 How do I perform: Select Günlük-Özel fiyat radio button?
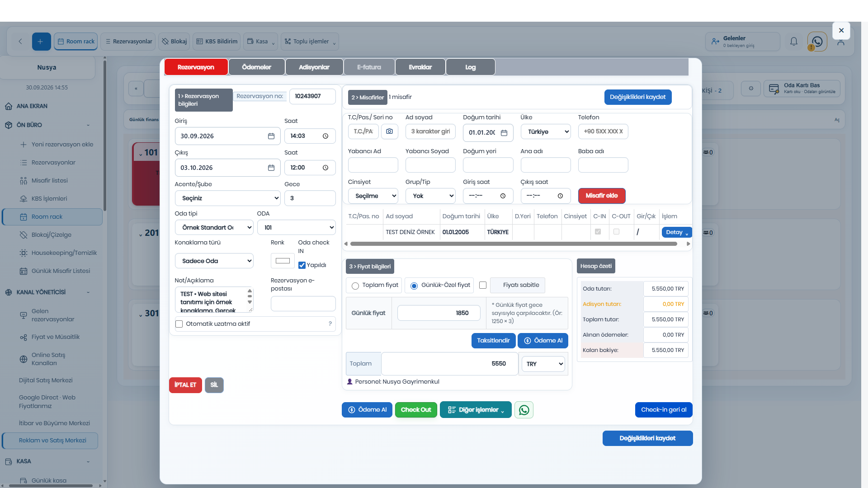(x=414, y=286)
